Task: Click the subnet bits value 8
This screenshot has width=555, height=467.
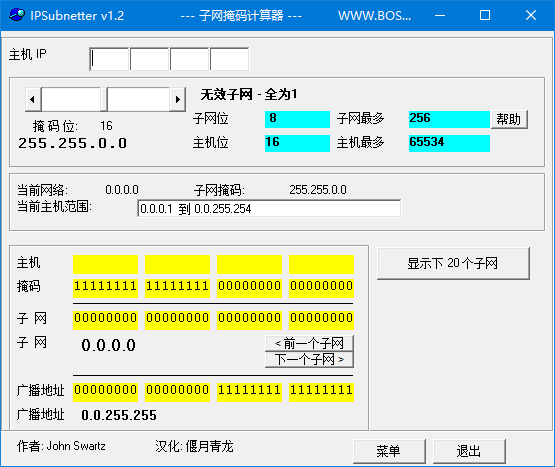Action: [297, 119]
